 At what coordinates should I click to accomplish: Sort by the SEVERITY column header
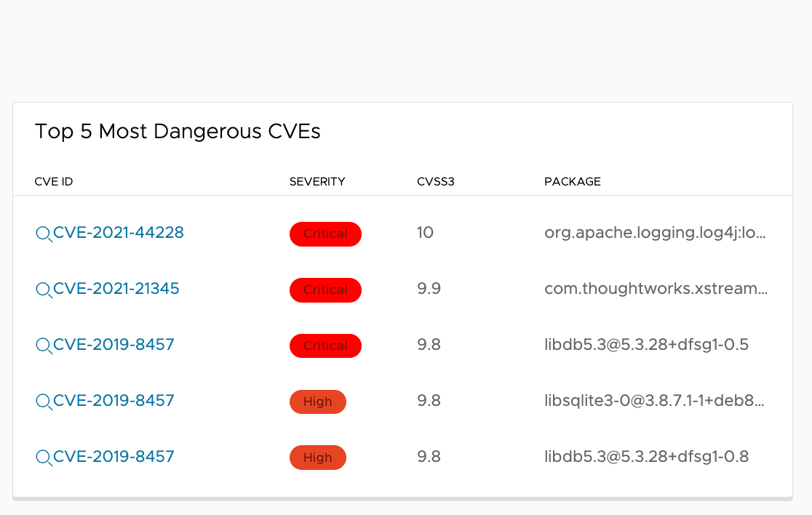coord(317,181)
